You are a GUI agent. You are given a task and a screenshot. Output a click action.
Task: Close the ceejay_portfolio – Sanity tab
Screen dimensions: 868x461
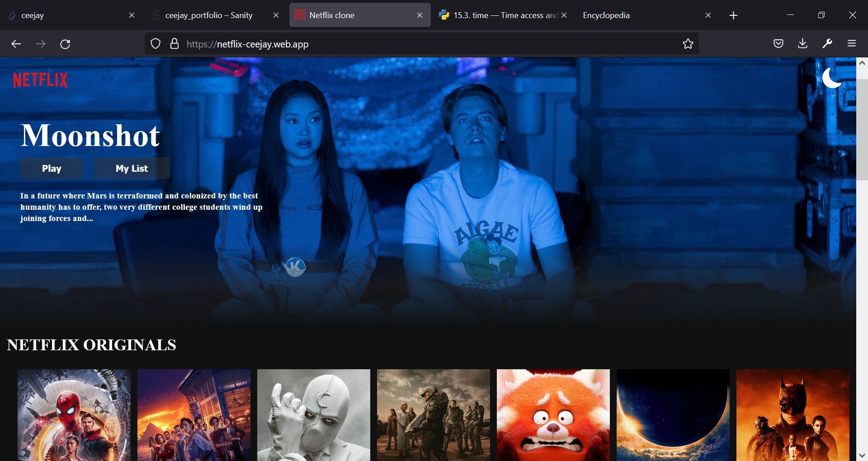point(276,15)
